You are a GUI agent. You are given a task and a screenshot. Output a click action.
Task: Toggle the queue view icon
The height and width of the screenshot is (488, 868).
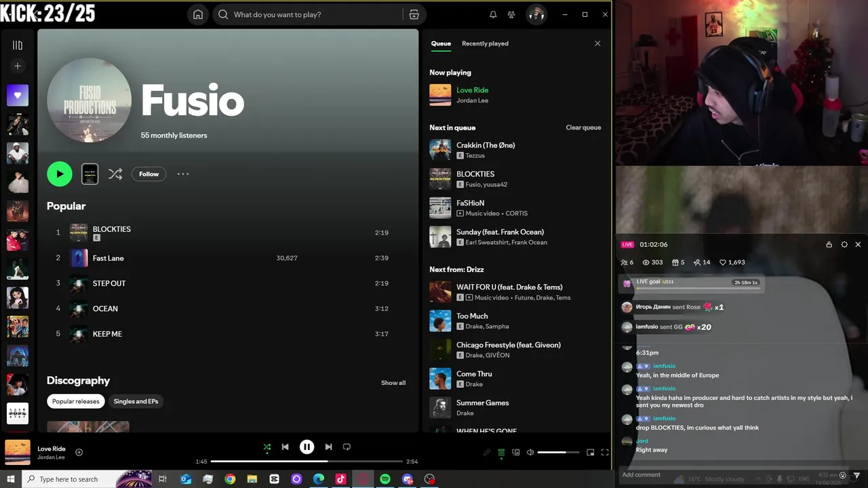[501, 452]
